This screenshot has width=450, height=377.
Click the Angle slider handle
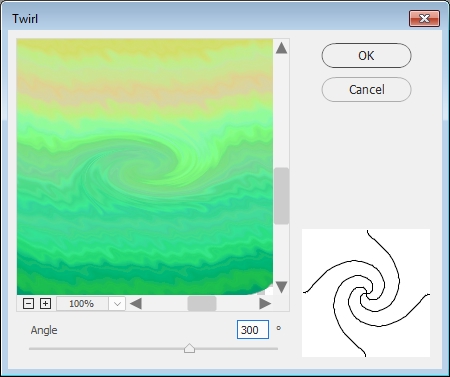189,348
